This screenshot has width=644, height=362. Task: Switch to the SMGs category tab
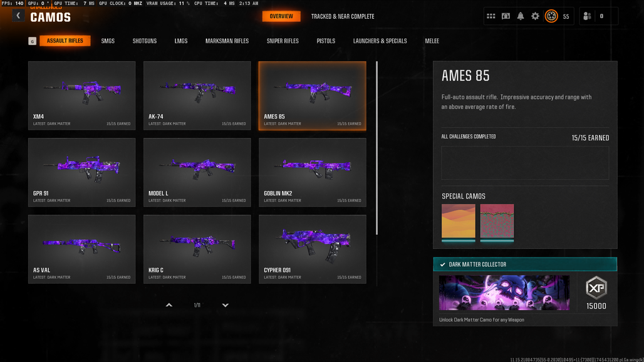pos(108,41)
